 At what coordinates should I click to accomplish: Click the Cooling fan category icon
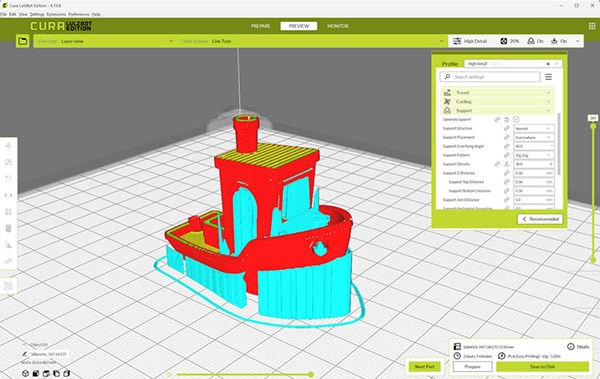pos(447,101)
